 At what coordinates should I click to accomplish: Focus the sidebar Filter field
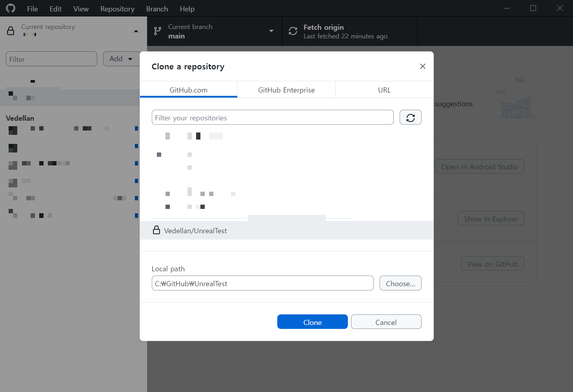[x=51, y=59]
